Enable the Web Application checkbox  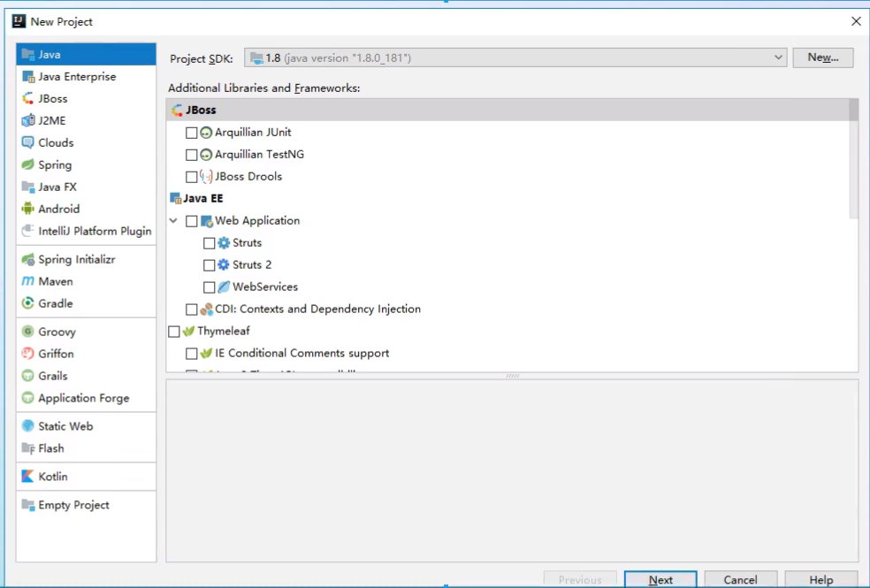(192, 221)
